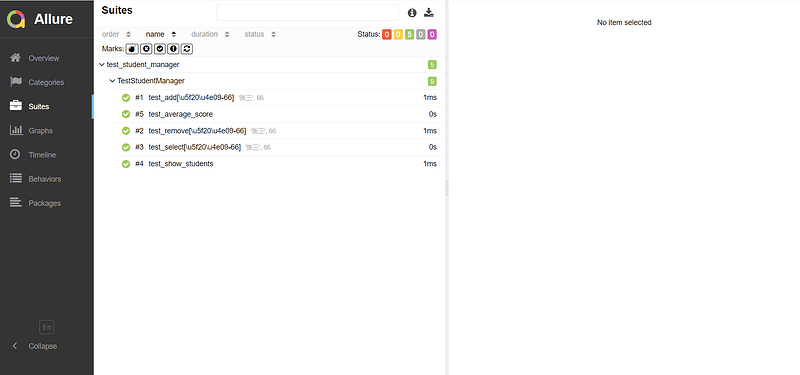The width and height of the screenshot is (800, 375).
Task: Go to Categories in the sidebar
Action: click(x=46, y=82)
